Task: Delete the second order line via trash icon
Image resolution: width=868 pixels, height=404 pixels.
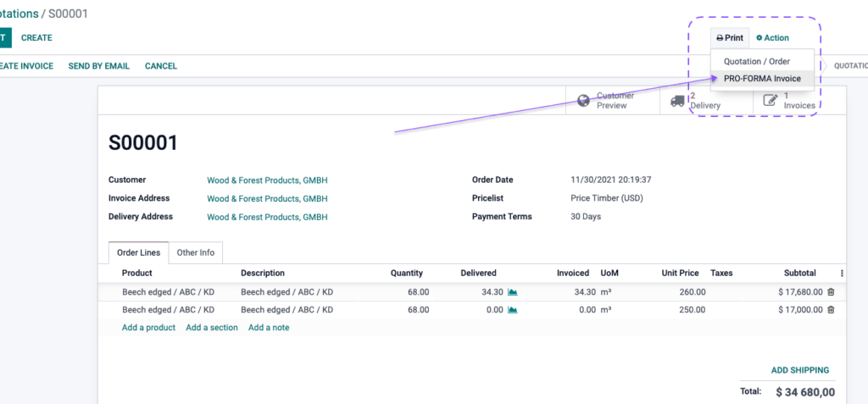Action: [831, 310]
